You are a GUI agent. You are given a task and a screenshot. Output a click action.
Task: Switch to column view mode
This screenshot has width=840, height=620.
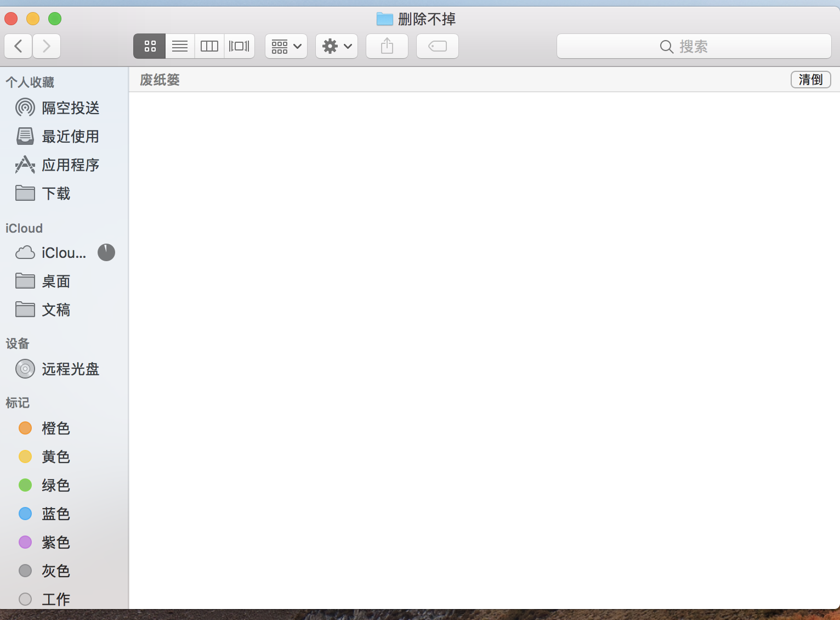click(209, 46)
